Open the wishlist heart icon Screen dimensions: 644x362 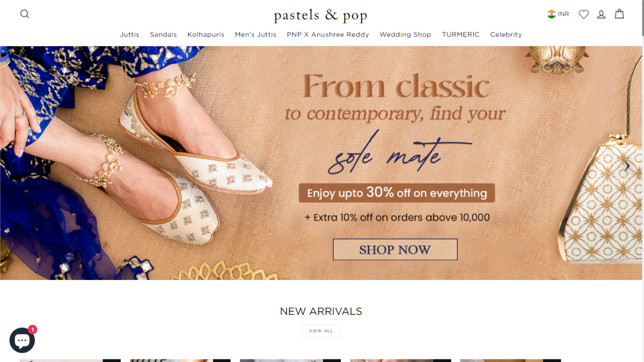(583, 14)
